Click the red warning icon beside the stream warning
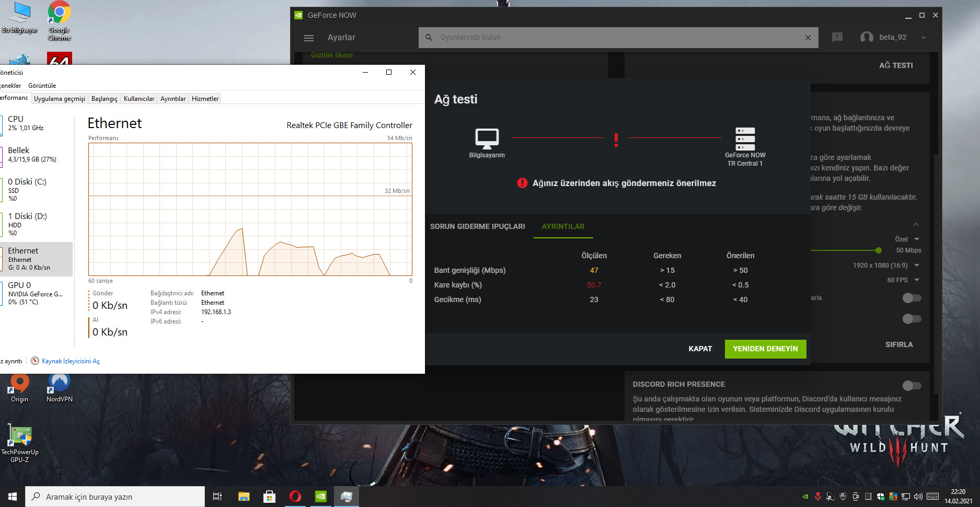Image resolution: width=980 pixels, height=507 pixels. 522,183
